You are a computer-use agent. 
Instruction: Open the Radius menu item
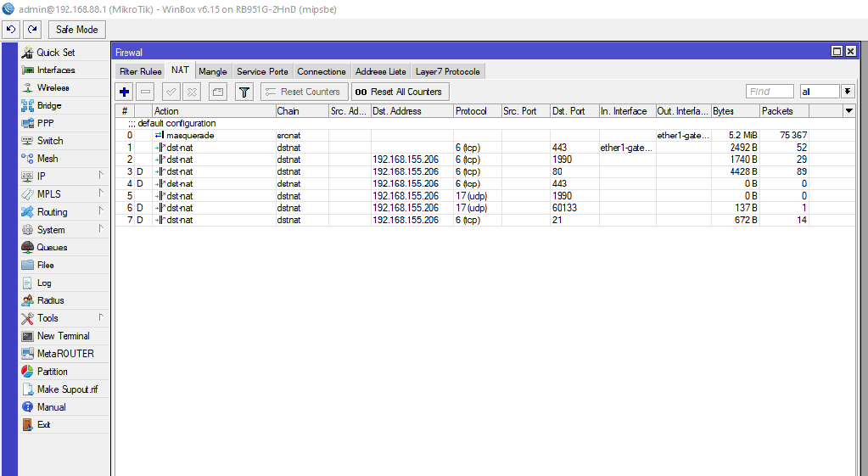(64, 300)
